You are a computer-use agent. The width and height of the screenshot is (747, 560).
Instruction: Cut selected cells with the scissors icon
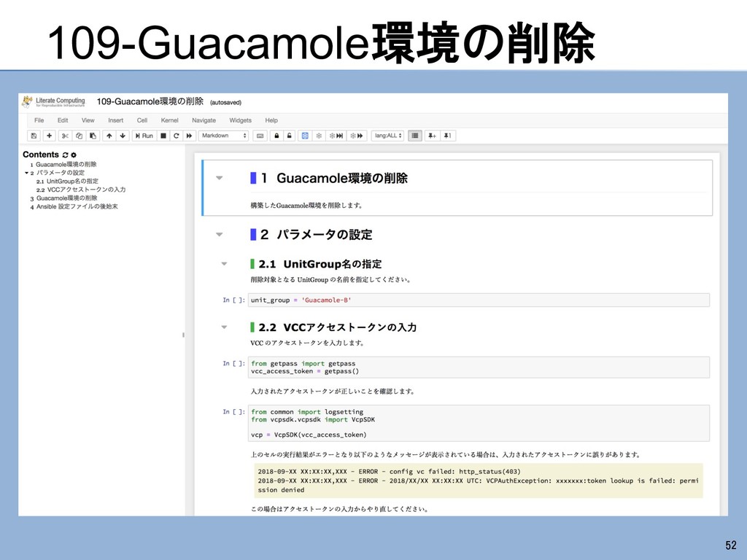coord(65,136)
